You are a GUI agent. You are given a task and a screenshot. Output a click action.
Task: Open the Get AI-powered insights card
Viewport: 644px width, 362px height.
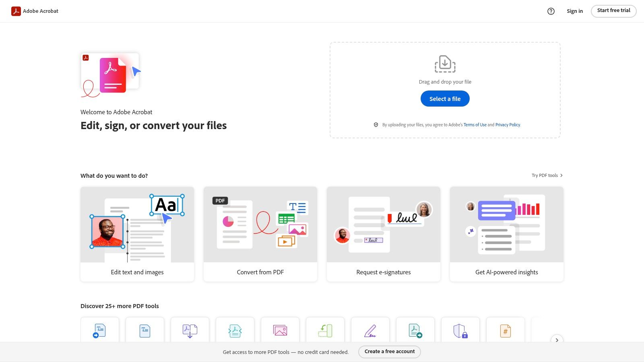coord(507,234)
